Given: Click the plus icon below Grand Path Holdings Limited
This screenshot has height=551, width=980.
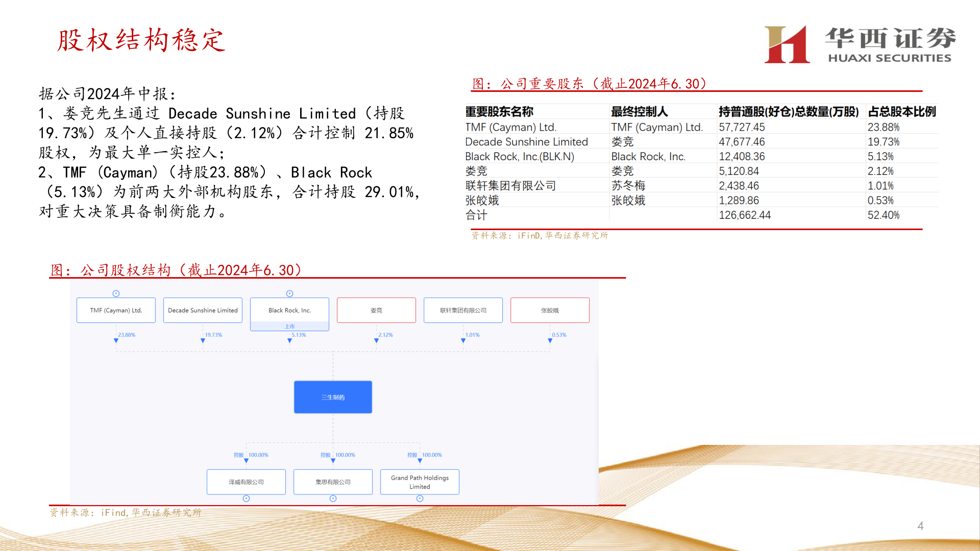Looking at the screenshot, I should tap(420, 498).
